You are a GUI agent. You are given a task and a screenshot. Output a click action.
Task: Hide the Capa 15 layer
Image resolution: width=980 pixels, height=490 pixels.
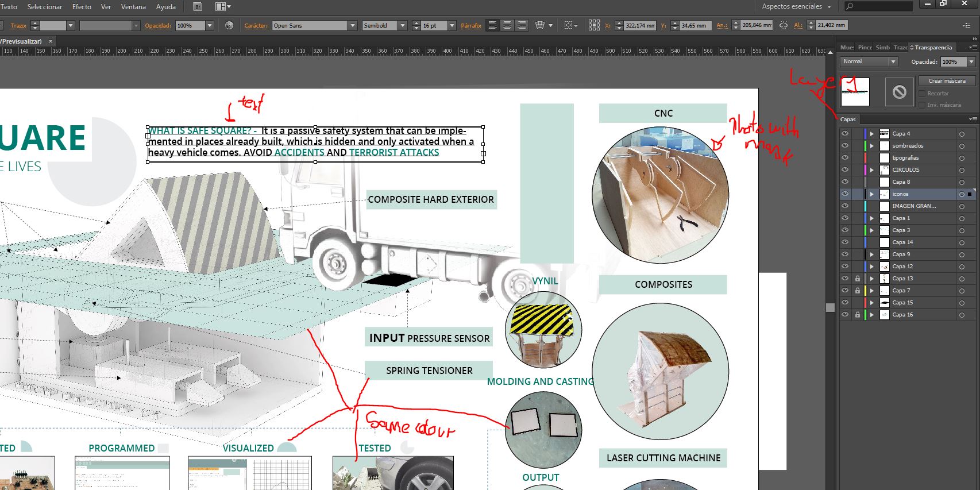[845, 303]
